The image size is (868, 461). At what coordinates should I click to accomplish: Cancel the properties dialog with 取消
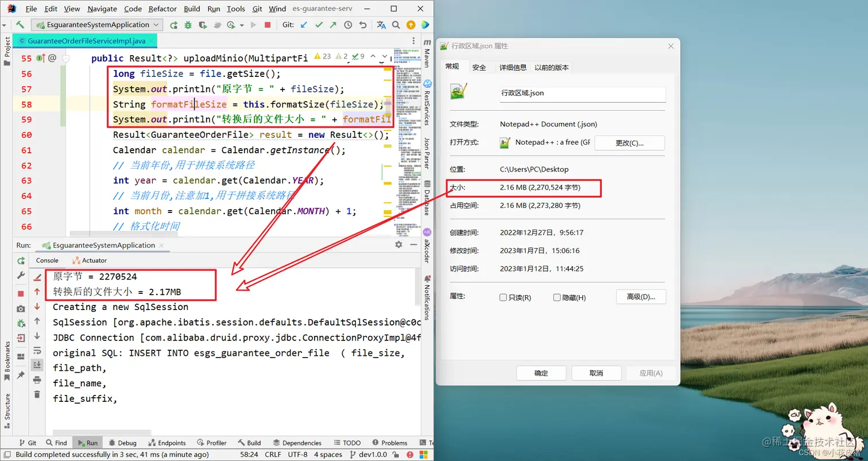pyautogui.click(x=596, y=373)
